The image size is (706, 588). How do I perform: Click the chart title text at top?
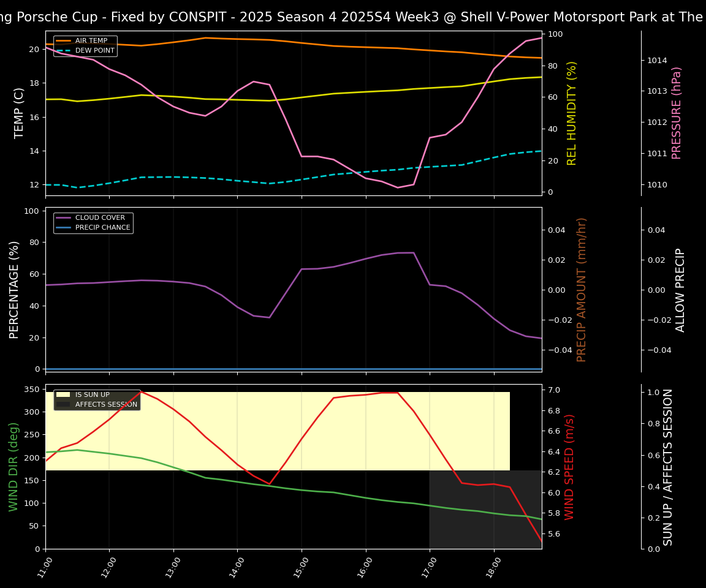tap(353, 17)
